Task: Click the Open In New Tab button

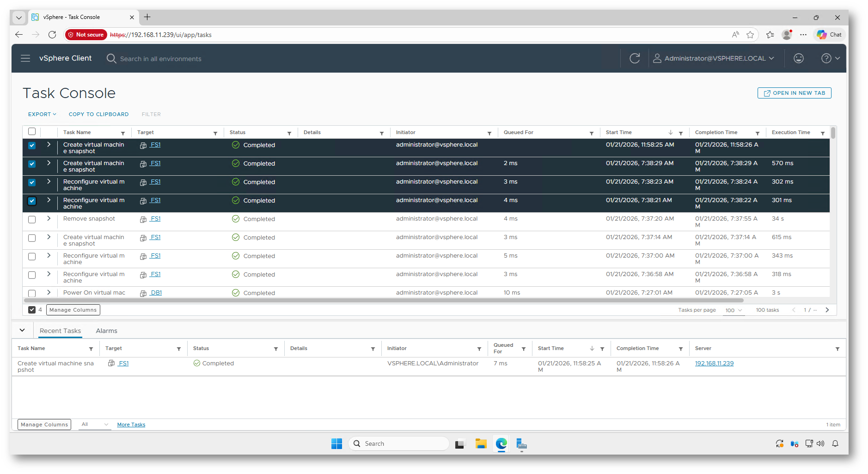Action: tap(794, 93)
